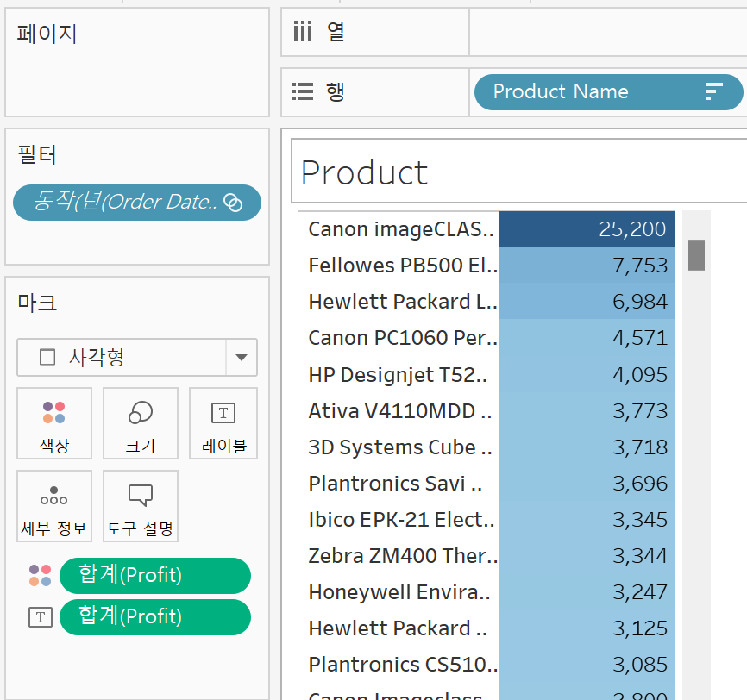Click the 7,753 profit cell
This screenshot has height=700, width=747.
[x=587, y=266]
